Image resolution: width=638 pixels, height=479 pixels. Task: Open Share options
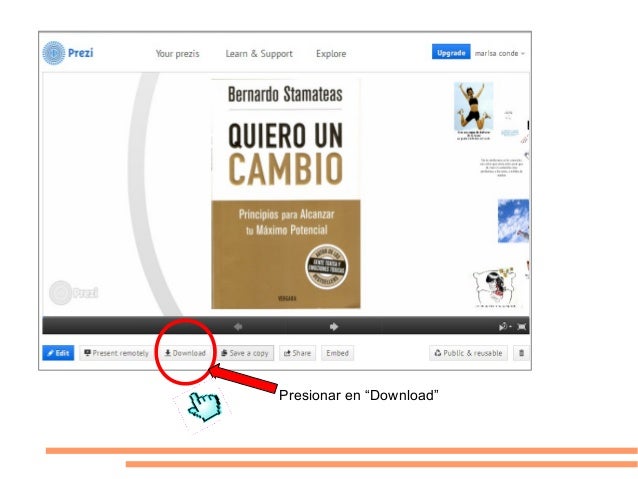[x=297, y=353]
